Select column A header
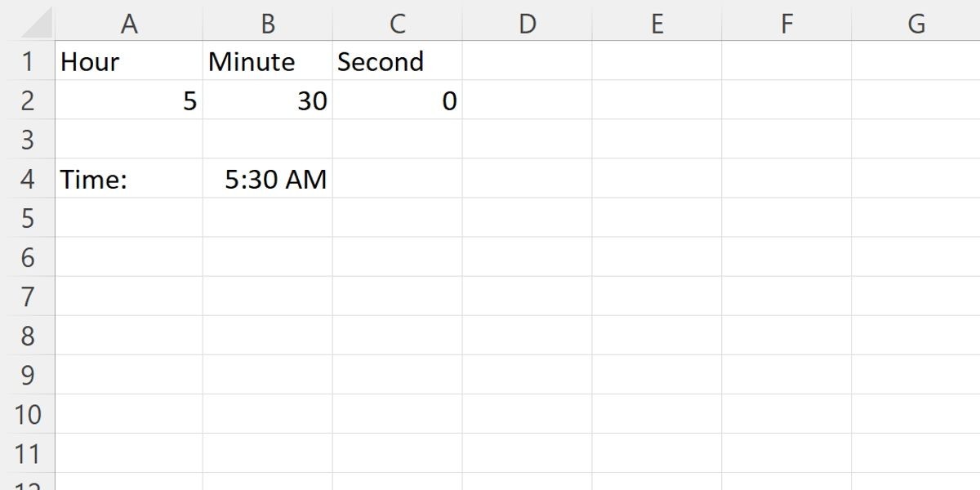980x490 pixels. [129, 23]
